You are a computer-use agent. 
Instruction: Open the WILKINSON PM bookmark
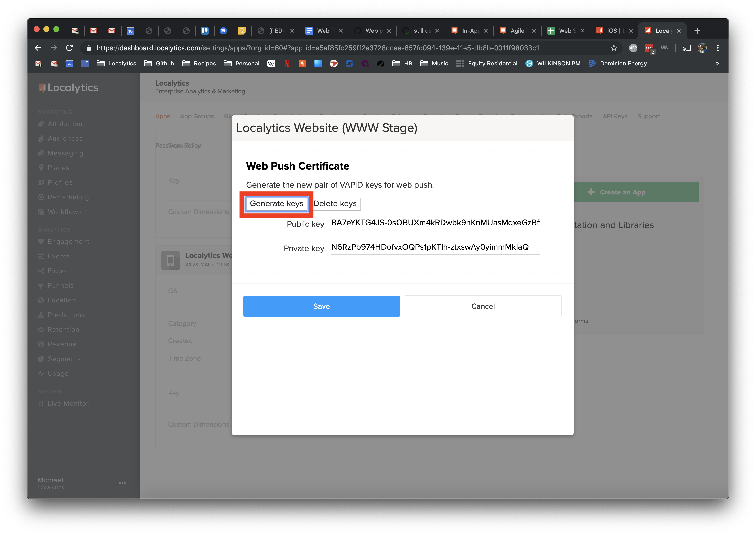click(553, 64)
